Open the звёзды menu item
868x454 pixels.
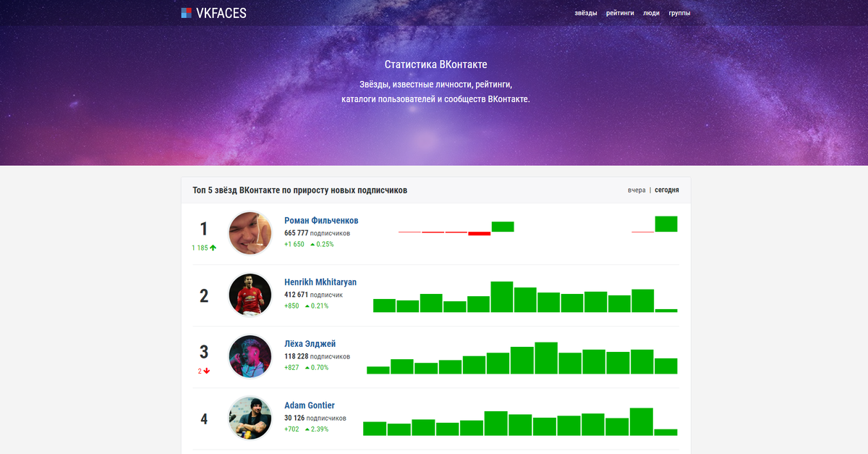tap(586, 13)
